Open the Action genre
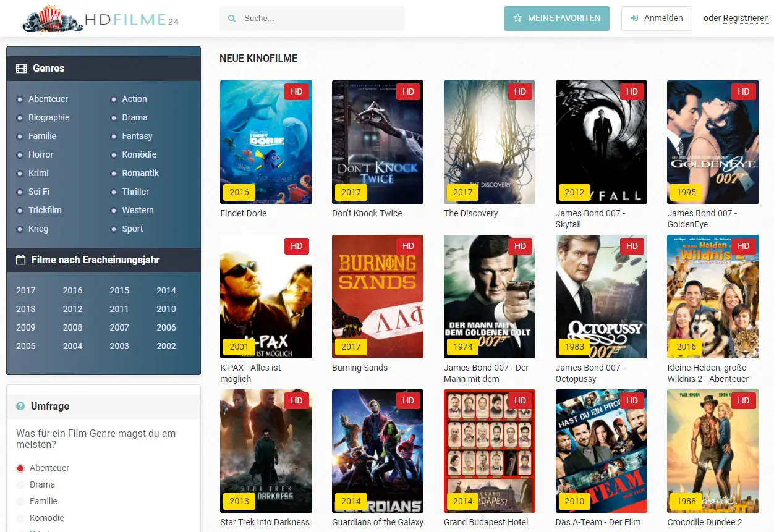The width and height of the screenshot is (774, 532). 134,99
